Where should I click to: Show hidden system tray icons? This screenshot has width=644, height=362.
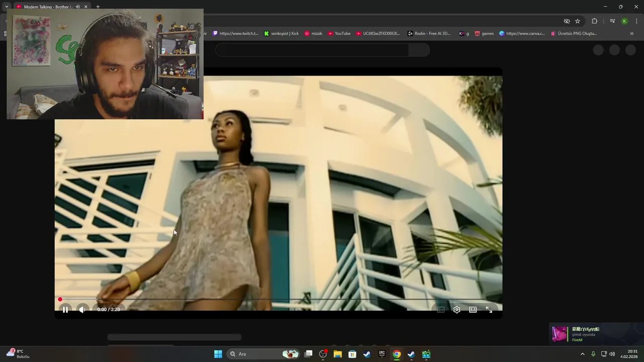[x=583, y=354]
